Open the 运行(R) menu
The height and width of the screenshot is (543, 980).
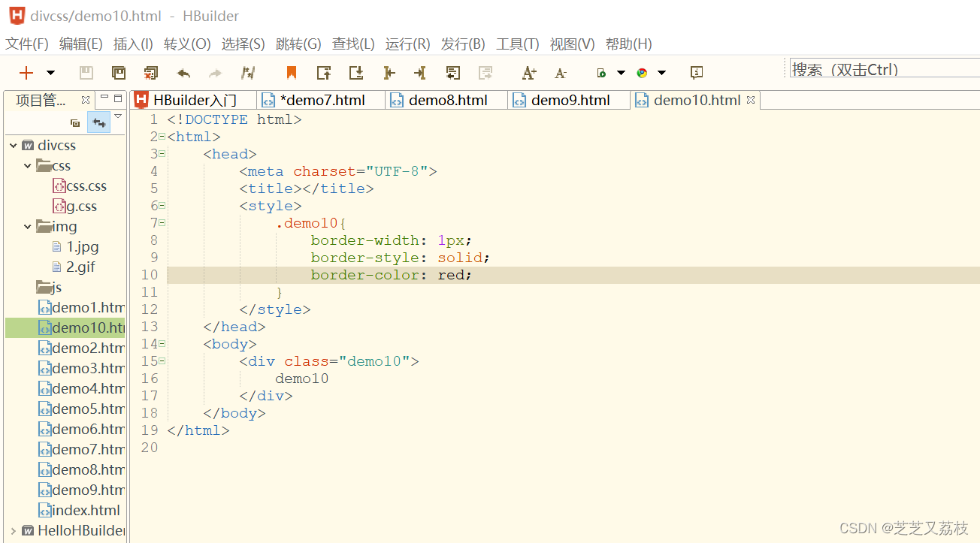(x=408, y=44)
